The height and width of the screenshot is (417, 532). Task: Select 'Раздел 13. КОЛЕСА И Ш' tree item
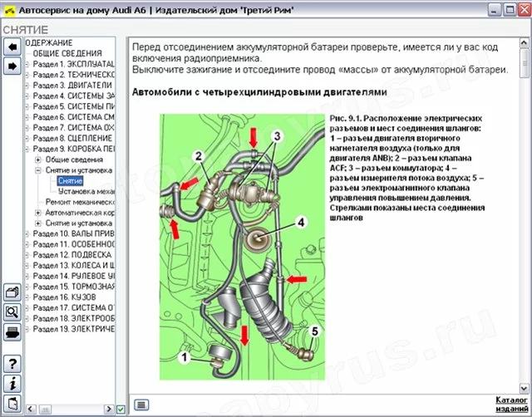(74, 266)
